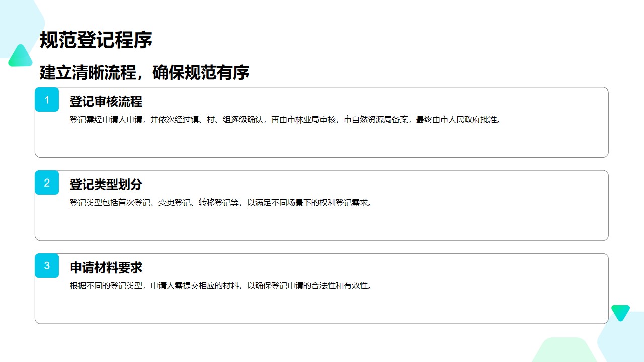Viewport: 644px width, 362px height.
Task: Select the number 3 badge
Action: click(x=47, y=265)
